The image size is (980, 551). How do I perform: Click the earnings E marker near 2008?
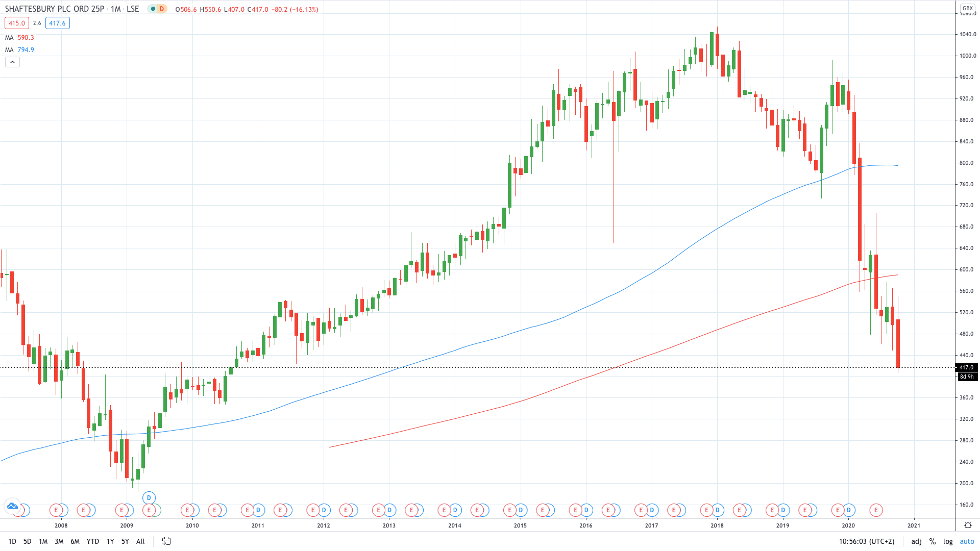click(56, 510)
